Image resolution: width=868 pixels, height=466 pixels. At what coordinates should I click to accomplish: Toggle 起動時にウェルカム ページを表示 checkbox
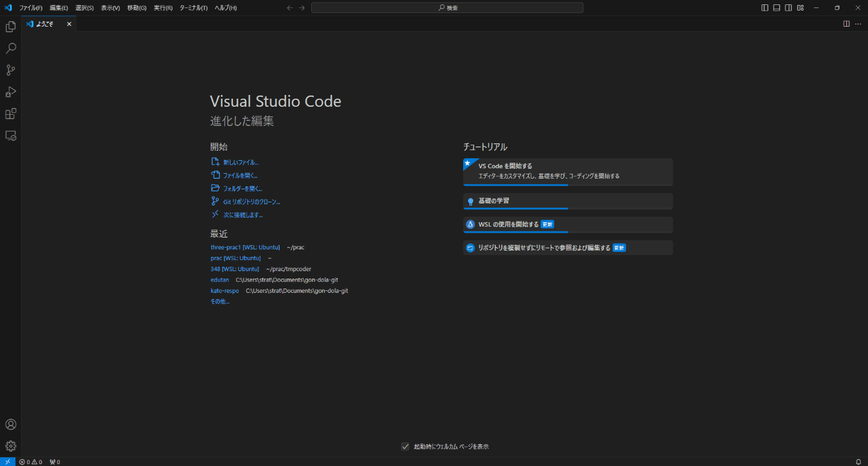[405, 446]
